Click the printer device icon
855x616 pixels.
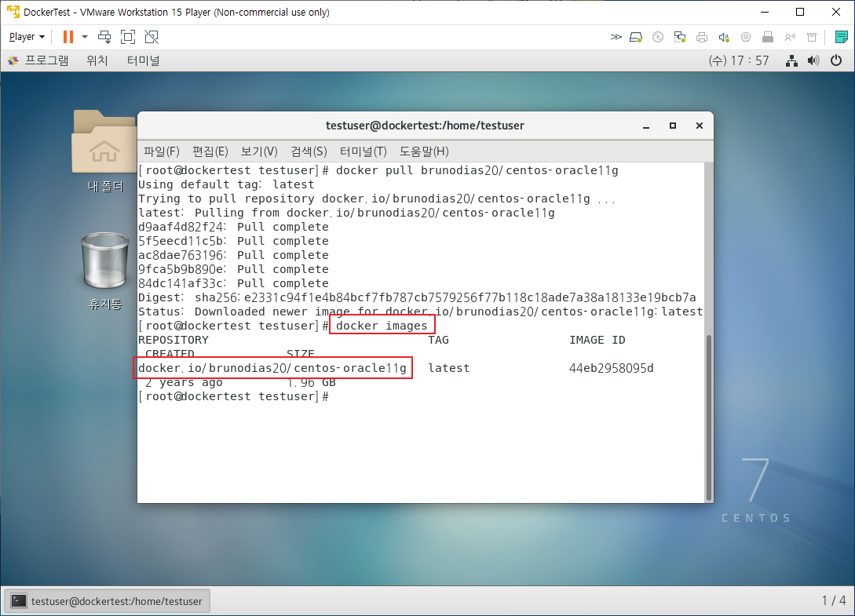[702, 37]
